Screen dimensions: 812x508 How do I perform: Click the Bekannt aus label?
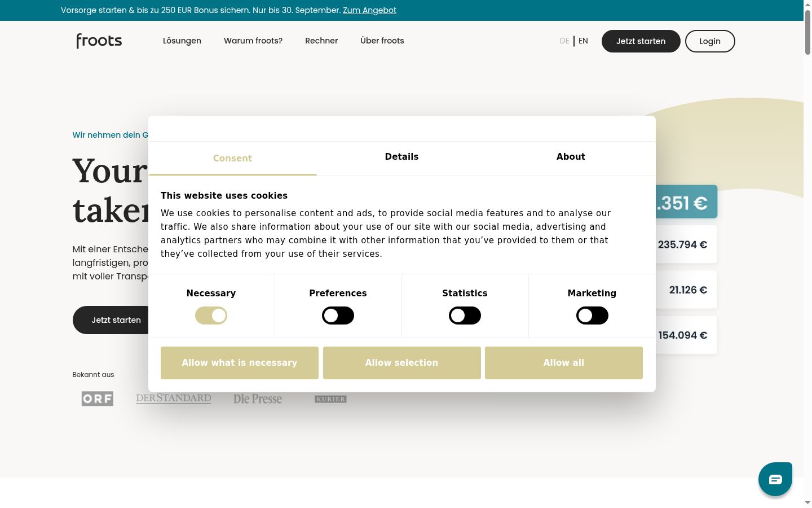(93, 375)
